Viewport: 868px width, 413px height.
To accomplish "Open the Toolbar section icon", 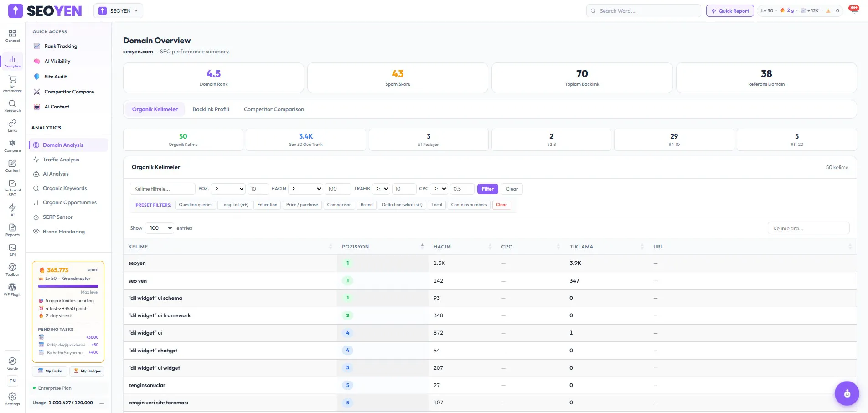I will click(x=12, y=270).
